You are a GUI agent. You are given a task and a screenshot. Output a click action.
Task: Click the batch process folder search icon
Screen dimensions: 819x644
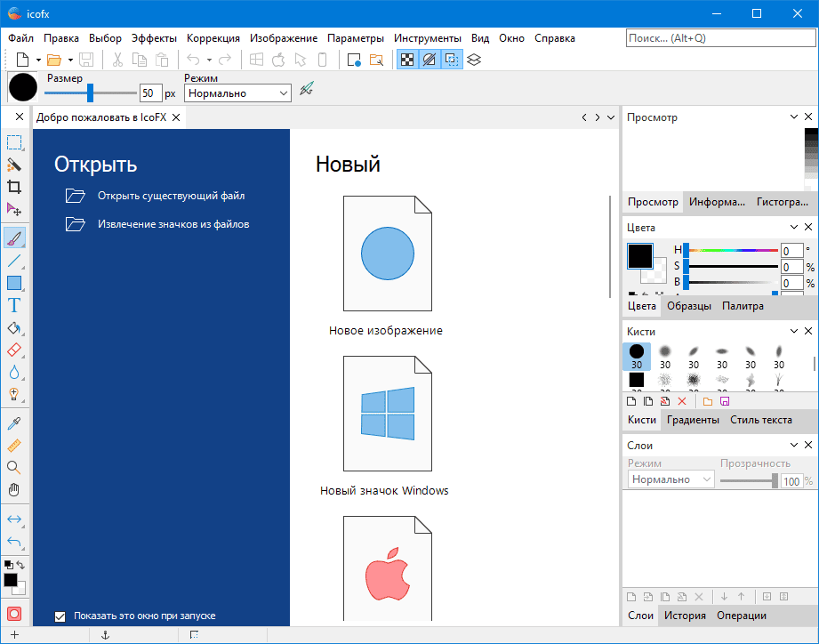pos(376,60)
